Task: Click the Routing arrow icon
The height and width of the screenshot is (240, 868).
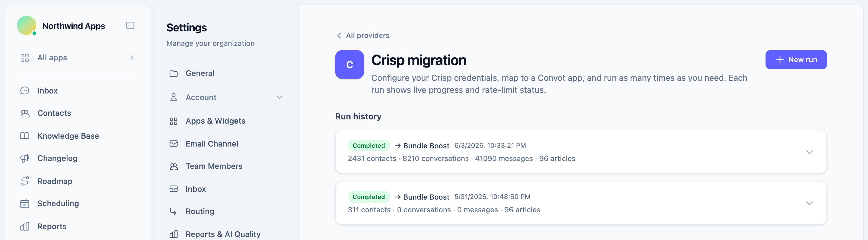Action: tap(174, 211)
